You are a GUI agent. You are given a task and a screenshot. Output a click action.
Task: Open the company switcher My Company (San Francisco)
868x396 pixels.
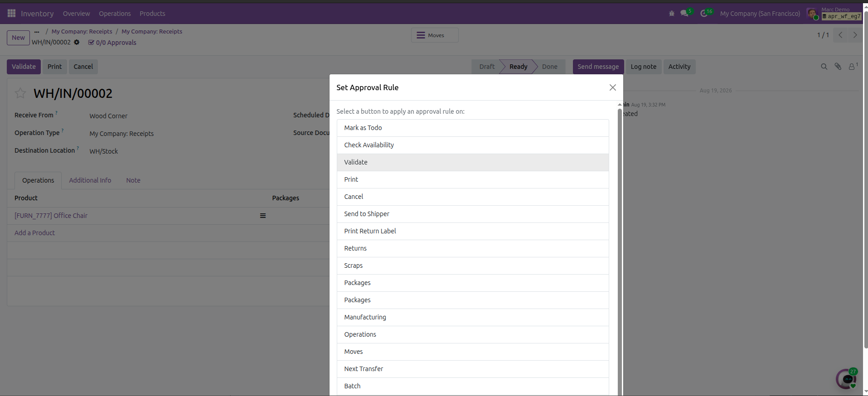point(760,14)
